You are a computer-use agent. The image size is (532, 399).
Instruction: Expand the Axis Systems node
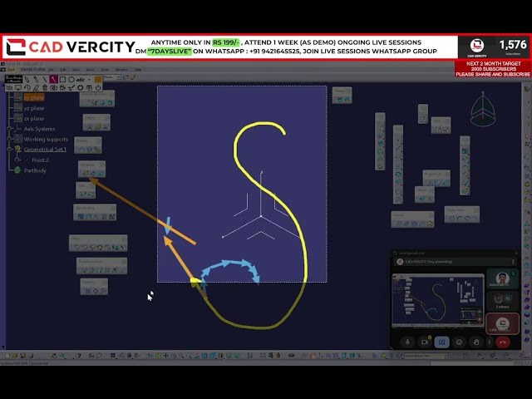(x=9, y=129)
